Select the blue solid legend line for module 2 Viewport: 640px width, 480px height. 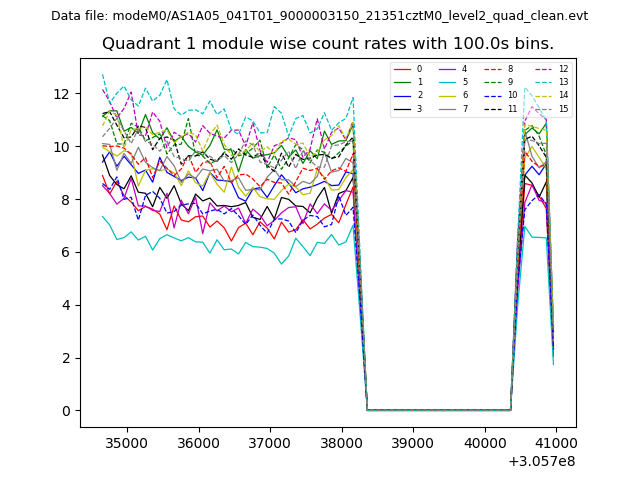[x=403, y=95]
